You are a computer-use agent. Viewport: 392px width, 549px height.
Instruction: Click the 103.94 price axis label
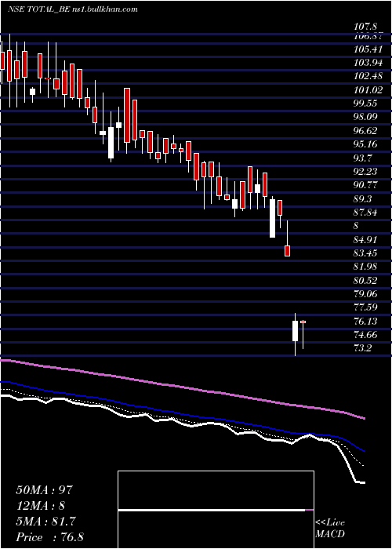coord(368,63)
